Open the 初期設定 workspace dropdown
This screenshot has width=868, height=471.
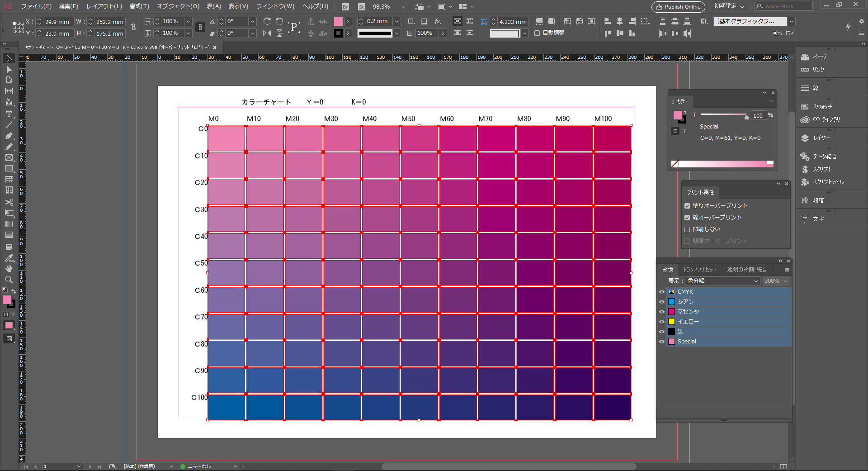click(x=729, y=6)
